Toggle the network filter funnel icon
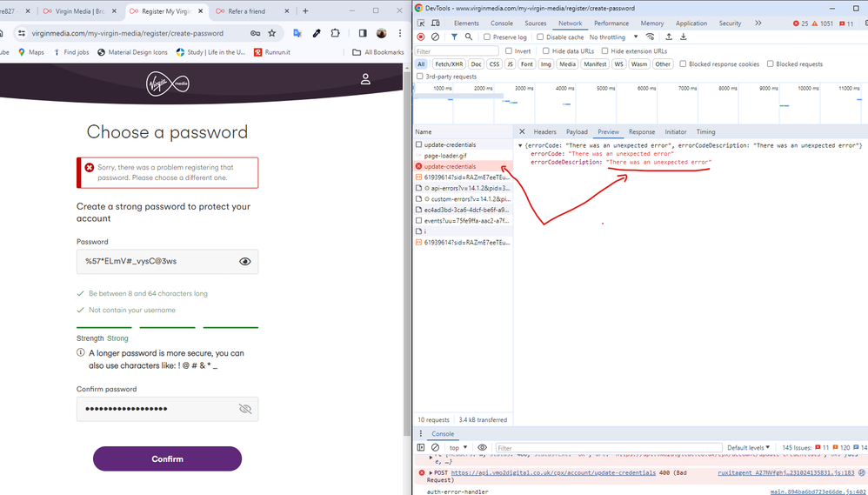This screenshot has width=868, height=495. pos(454,37)
